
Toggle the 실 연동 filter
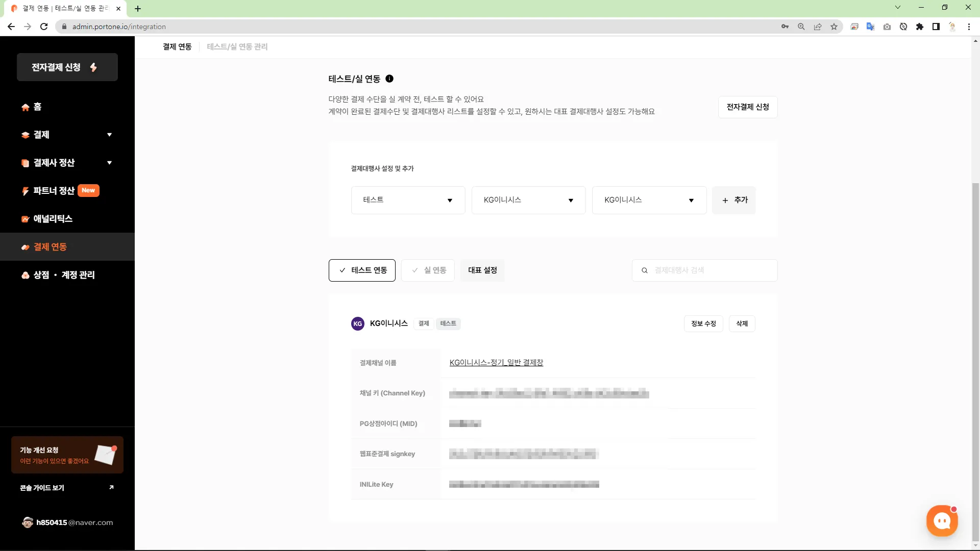point(428,270)
